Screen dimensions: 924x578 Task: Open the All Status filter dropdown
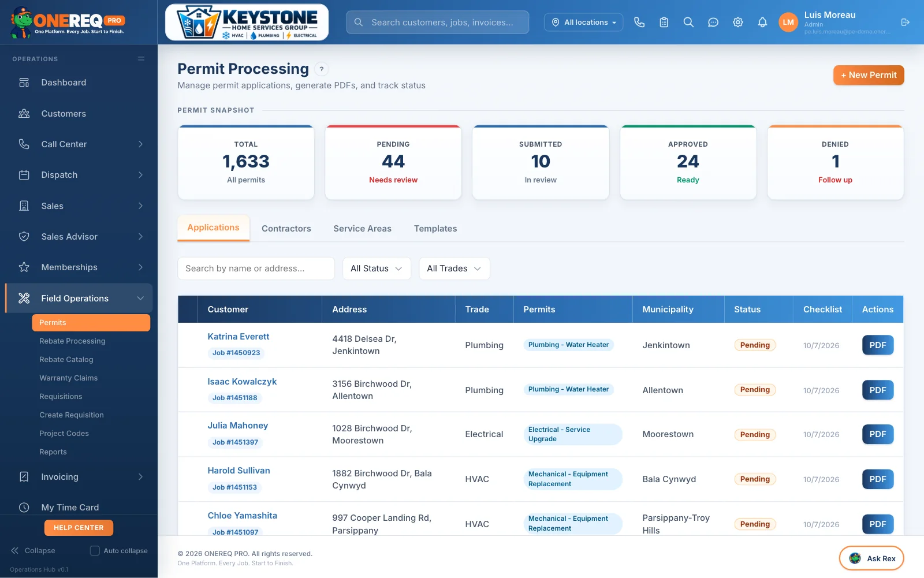[x=377, y=269]
